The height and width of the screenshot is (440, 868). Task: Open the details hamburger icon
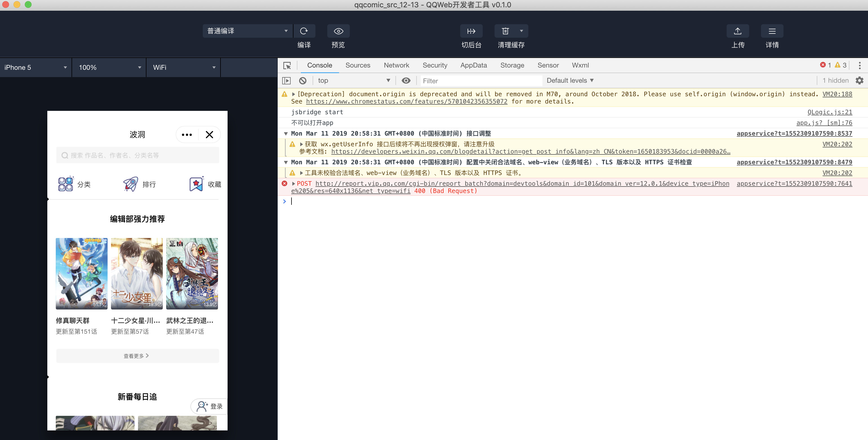(772, 31)
